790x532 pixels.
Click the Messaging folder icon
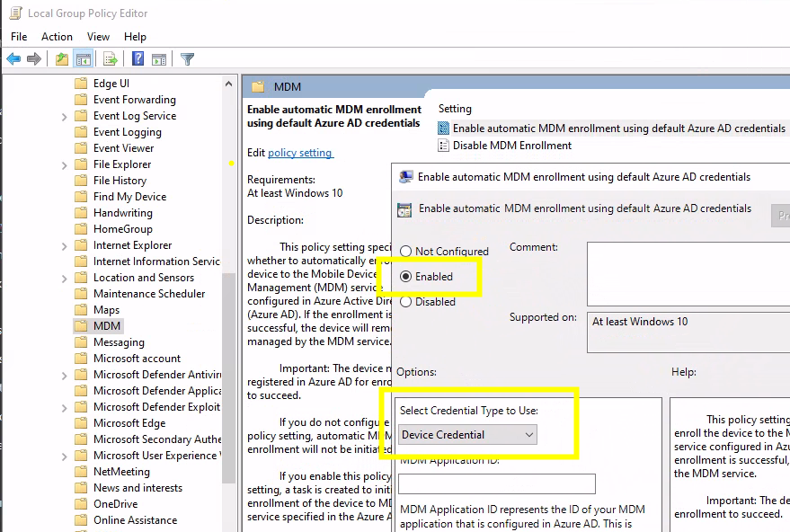[x=81, y=342]
